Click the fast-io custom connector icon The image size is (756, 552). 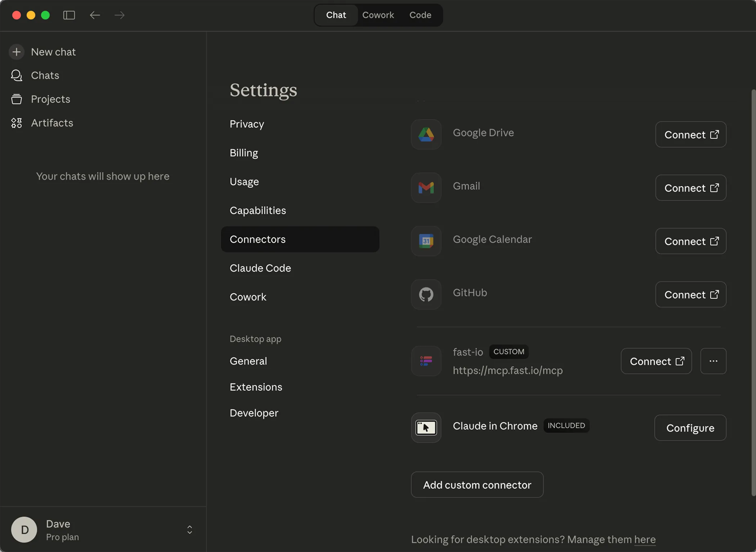tap(426, 361)
